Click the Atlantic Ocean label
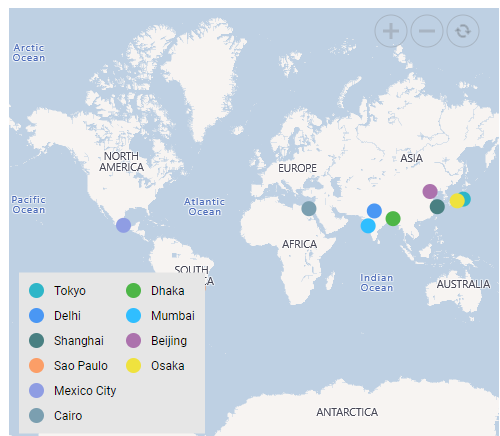Screen dimensions: 500x436 coord(205,207)
